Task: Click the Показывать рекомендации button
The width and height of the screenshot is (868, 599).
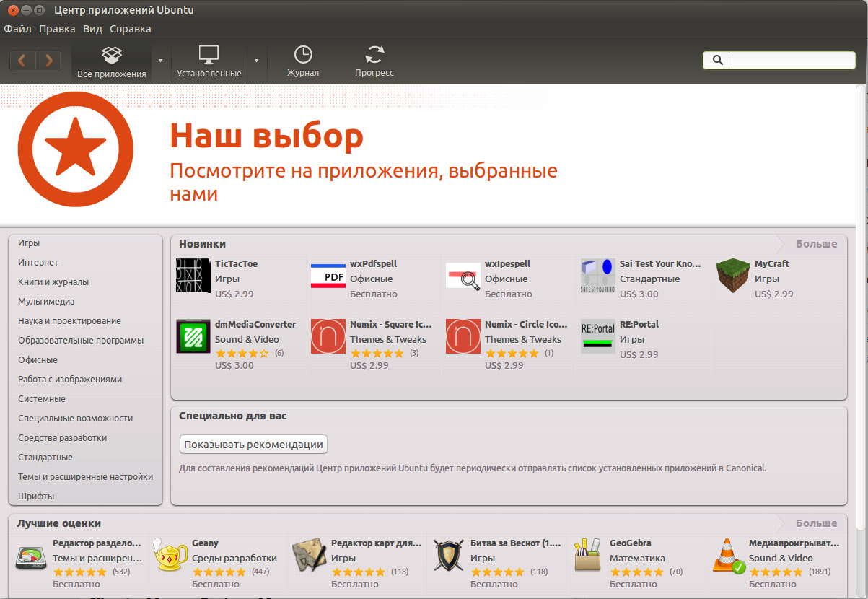Action: 253,445
